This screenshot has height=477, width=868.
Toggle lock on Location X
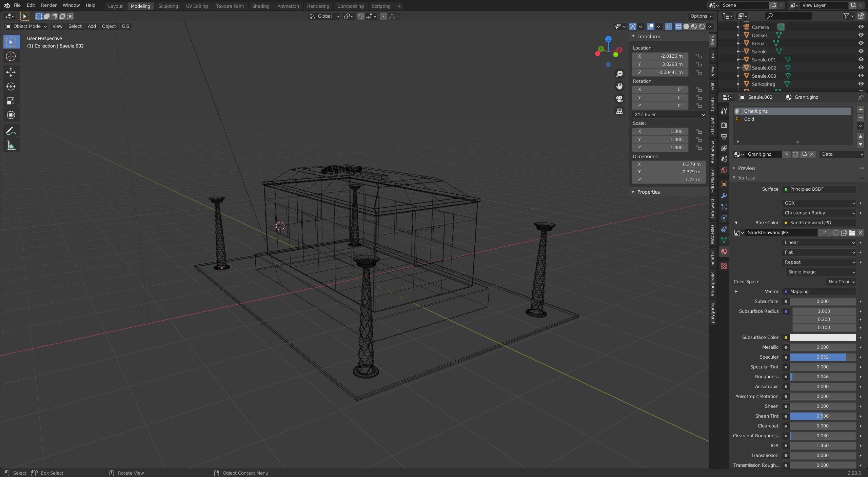[699, 56]
